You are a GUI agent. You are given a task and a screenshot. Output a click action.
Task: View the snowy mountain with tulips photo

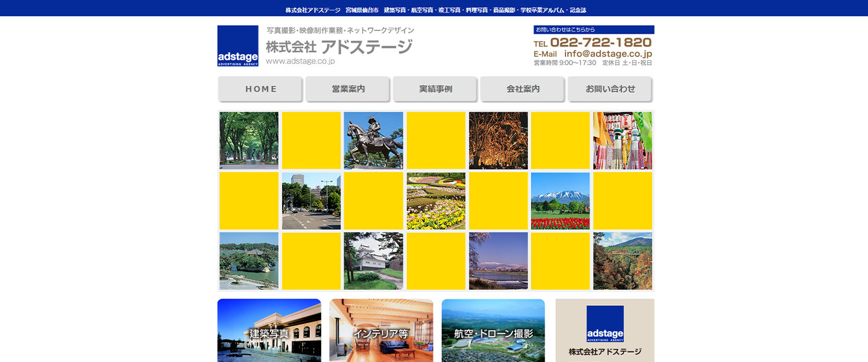(x=561, y=201)
